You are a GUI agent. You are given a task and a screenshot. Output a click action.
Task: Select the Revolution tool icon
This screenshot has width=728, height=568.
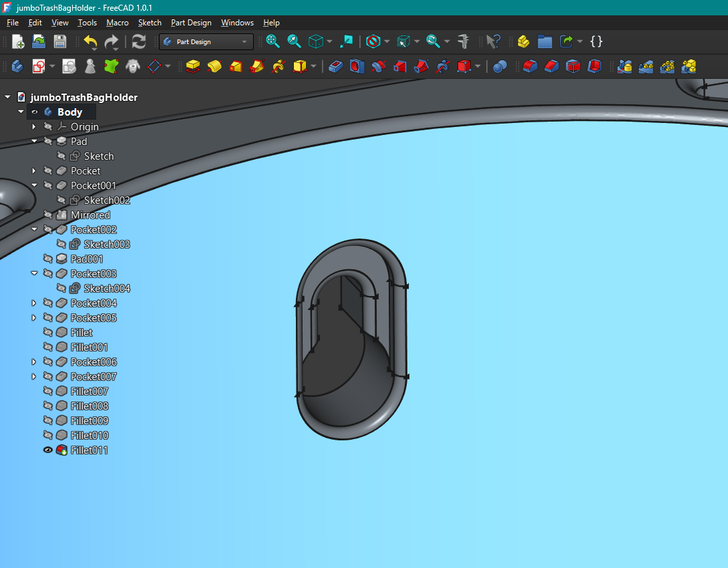pos(214,66)
